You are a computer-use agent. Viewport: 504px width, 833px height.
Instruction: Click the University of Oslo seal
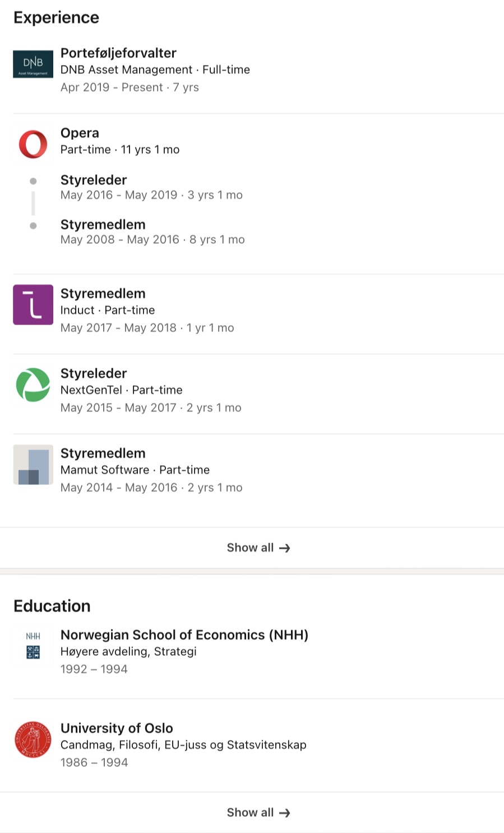tap(33, 739)
